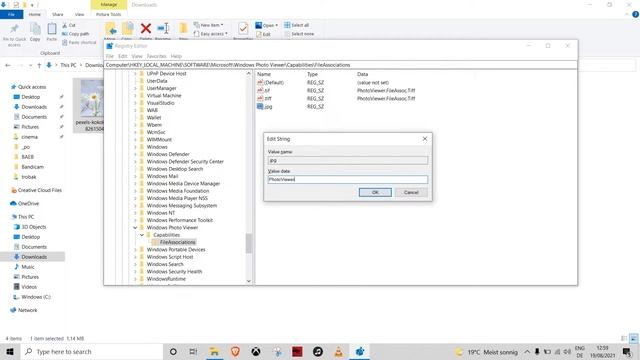The height and width of the screenshot is (360, 640).
Task: Select the FileAssociations tree key
Action: pyautogui.click(x=178, y=242)
